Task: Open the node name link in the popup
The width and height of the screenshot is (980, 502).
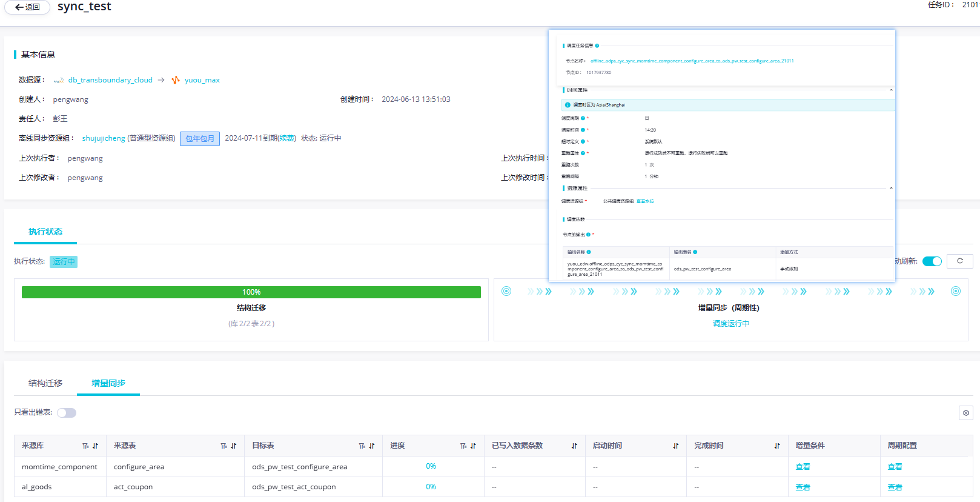Action: (x=692, y=61)
